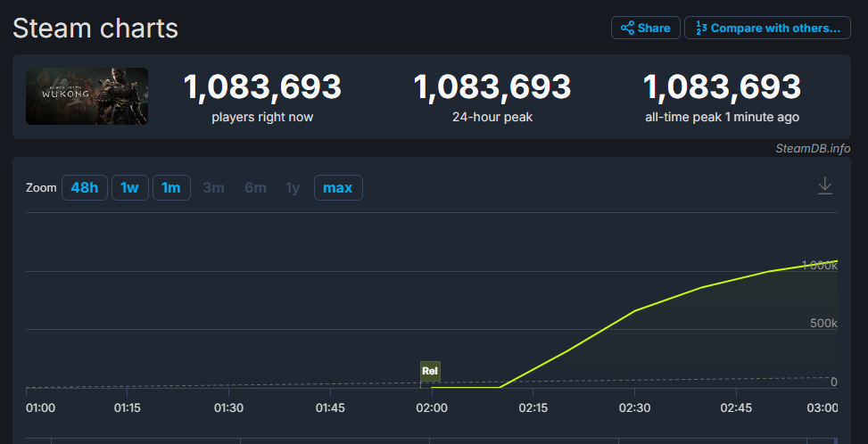Set chart zoom to 1y

(293, 187)
